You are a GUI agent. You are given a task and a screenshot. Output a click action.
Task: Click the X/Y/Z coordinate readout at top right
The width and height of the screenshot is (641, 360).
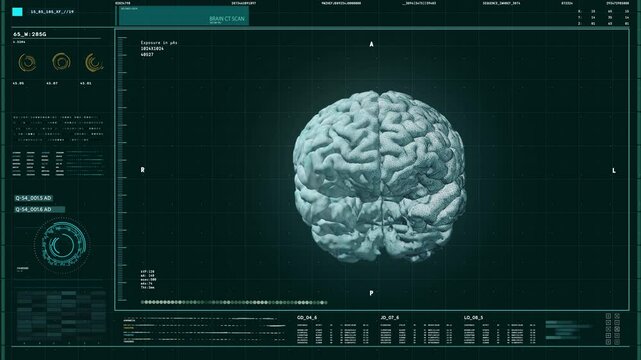click(603, 18)
